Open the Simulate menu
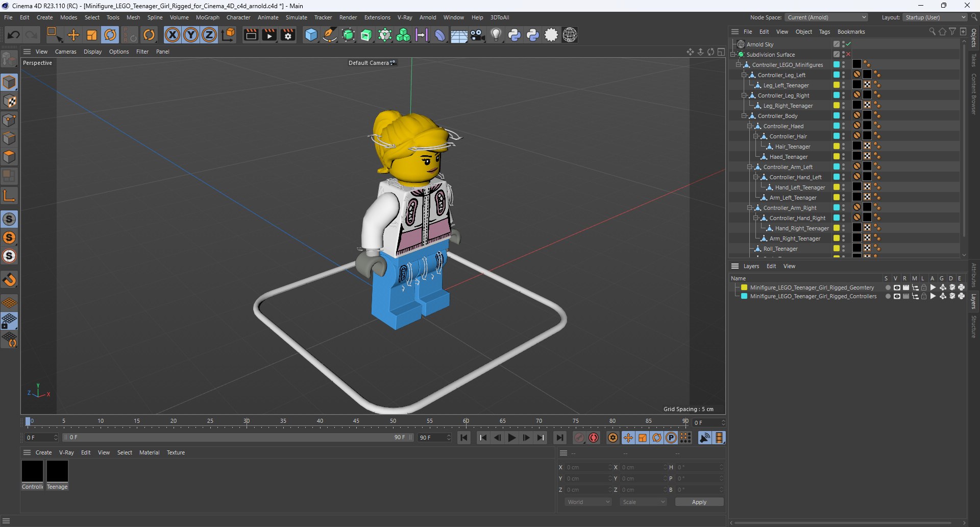The height and width of the screenshot is (527, 980). 296,17
